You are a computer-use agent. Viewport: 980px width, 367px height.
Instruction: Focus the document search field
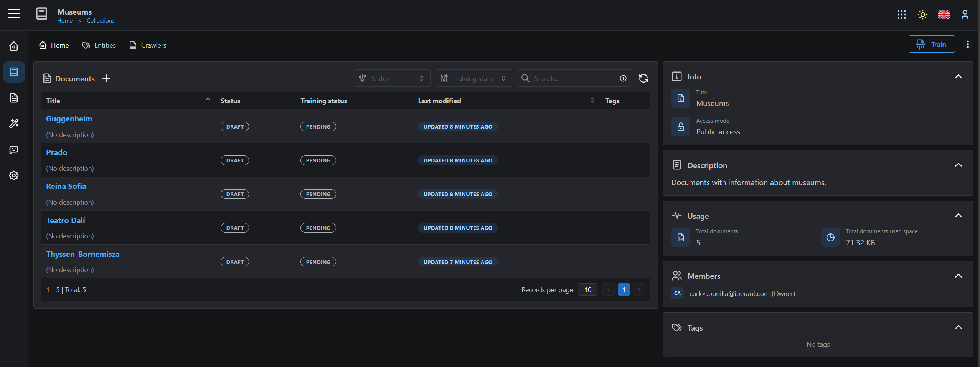[x=574, y=78]
